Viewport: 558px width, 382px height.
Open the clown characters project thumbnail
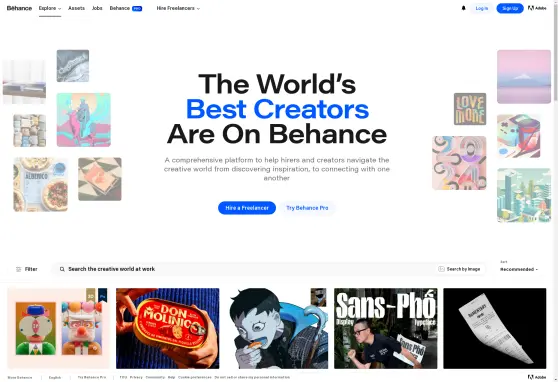[x=59, y=329]
